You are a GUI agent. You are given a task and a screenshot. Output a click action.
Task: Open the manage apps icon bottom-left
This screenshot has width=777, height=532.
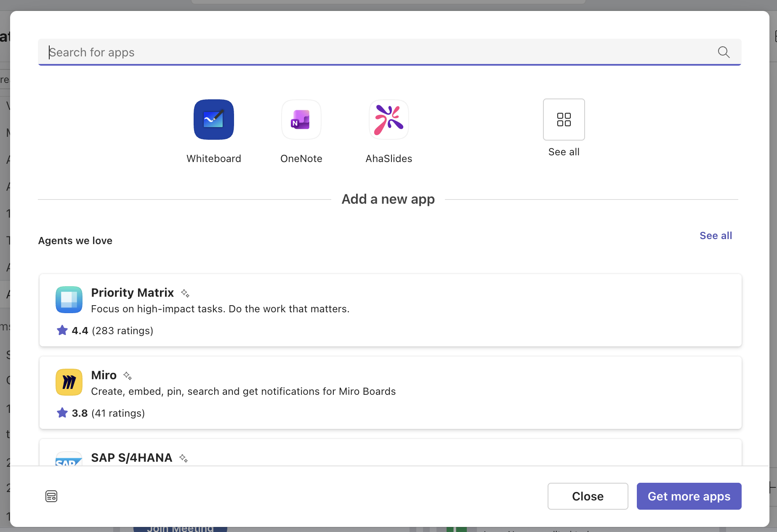pyautogui.click(x=51, y=496)
